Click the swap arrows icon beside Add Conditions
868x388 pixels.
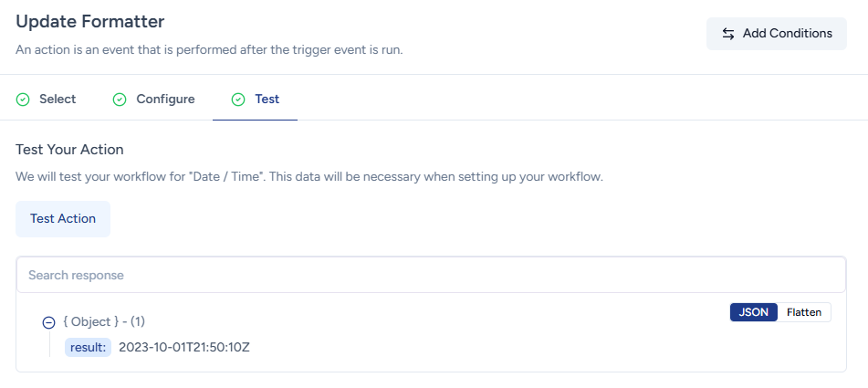[x=728, y=34]
